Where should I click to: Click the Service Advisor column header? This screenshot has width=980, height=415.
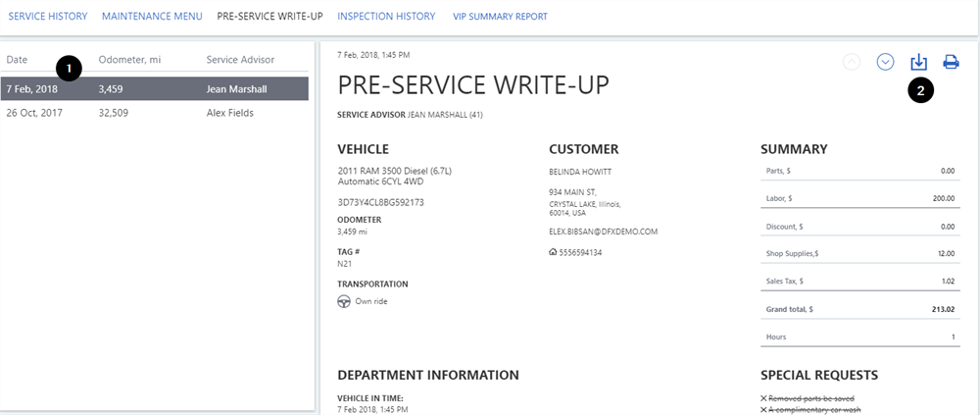coord(240,60)
